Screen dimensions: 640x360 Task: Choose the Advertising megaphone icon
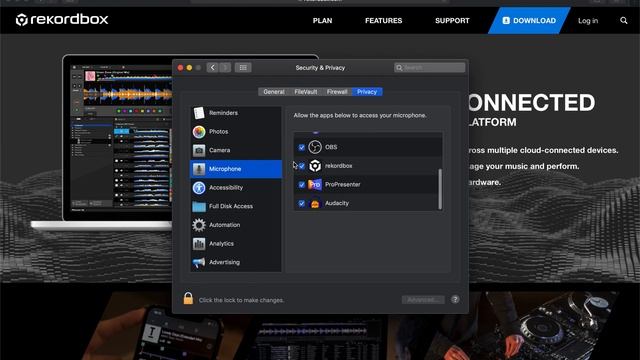point(199,262)
